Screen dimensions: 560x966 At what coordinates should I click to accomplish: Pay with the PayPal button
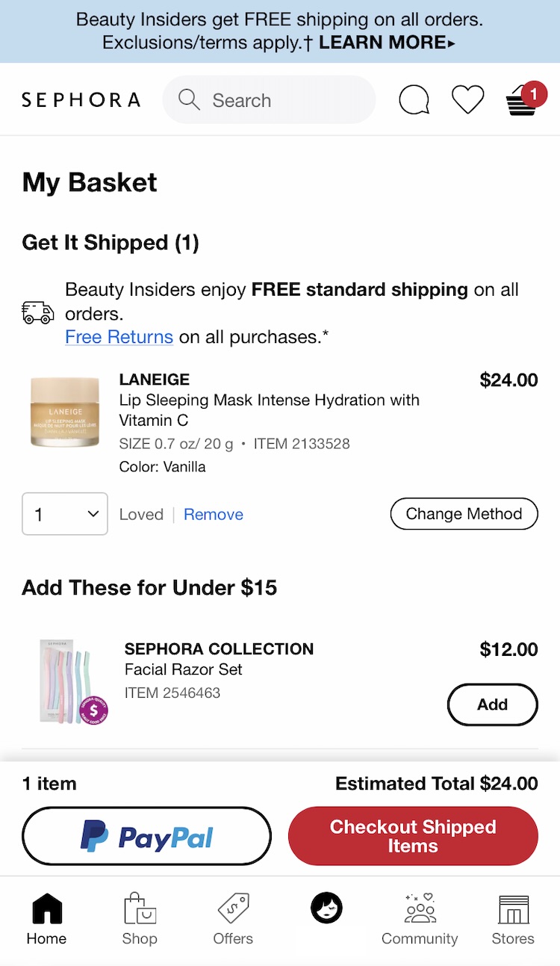tap(146, 836)
